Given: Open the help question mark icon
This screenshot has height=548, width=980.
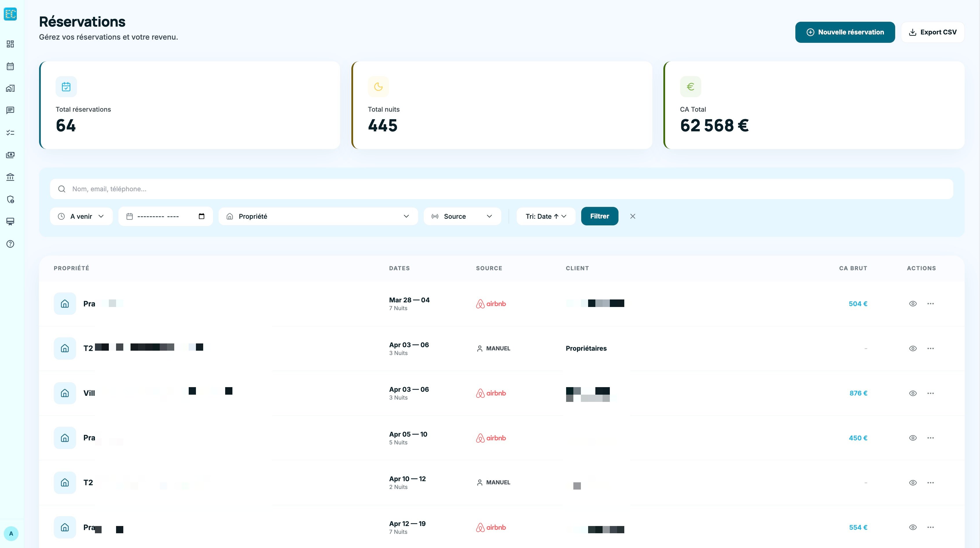Looking at the screenshot, I should tap(10, 244).
